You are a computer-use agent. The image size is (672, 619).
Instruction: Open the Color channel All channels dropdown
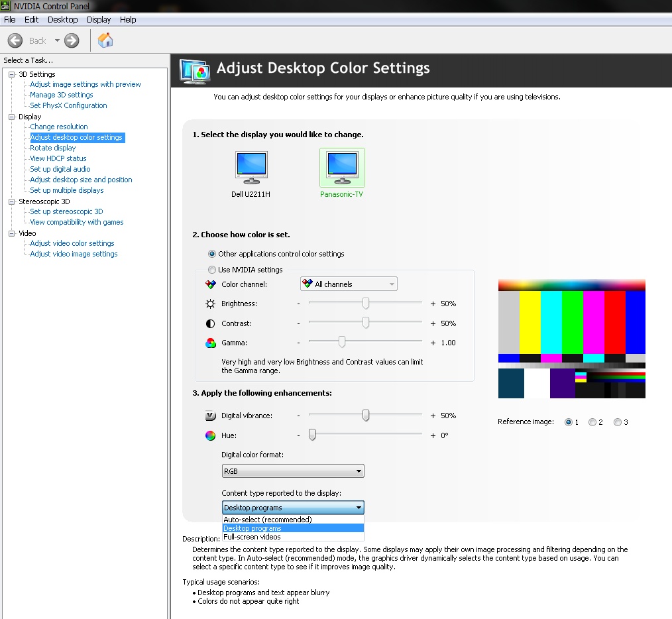point(349,284)
